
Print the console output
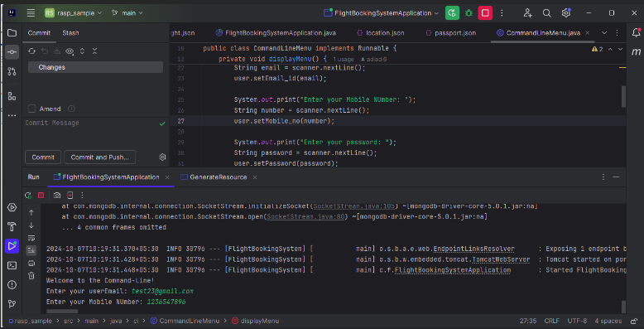point(31,264)
